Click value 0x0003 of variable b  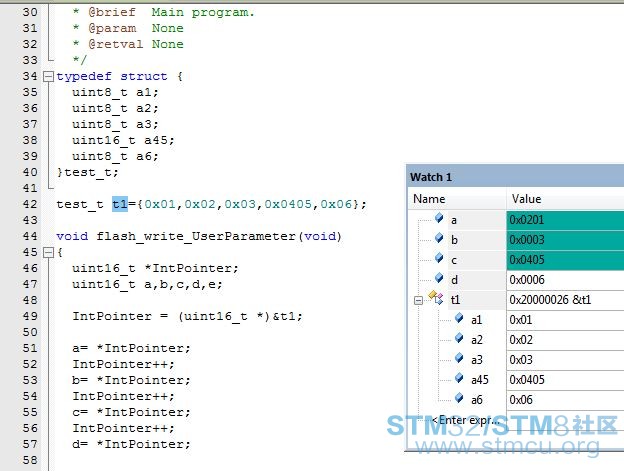[x=527, y=240]
